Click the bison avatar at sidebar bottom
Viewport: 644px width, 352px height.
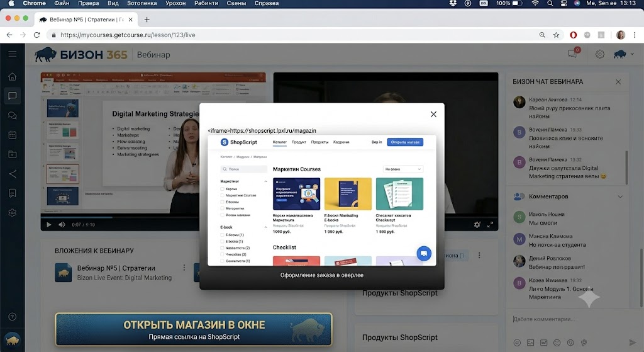(13, 339)
